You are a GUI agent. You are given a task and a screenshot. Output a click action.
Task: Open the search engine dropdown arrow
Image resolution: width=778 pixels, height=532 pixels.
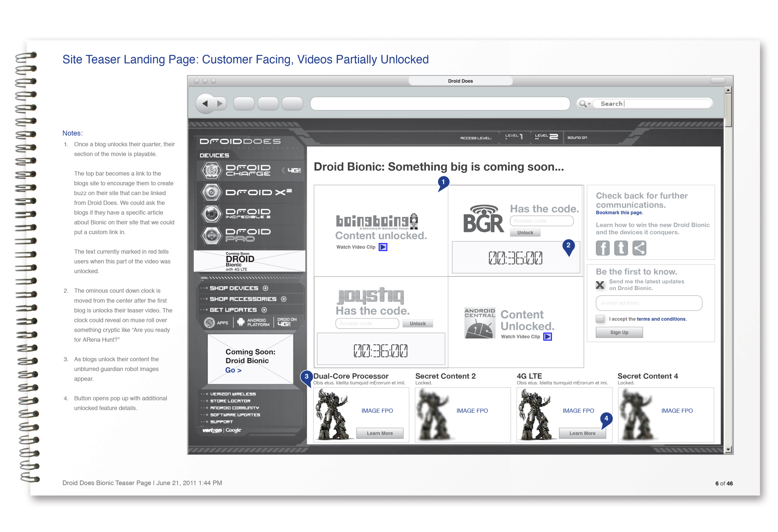pos(589,104)
